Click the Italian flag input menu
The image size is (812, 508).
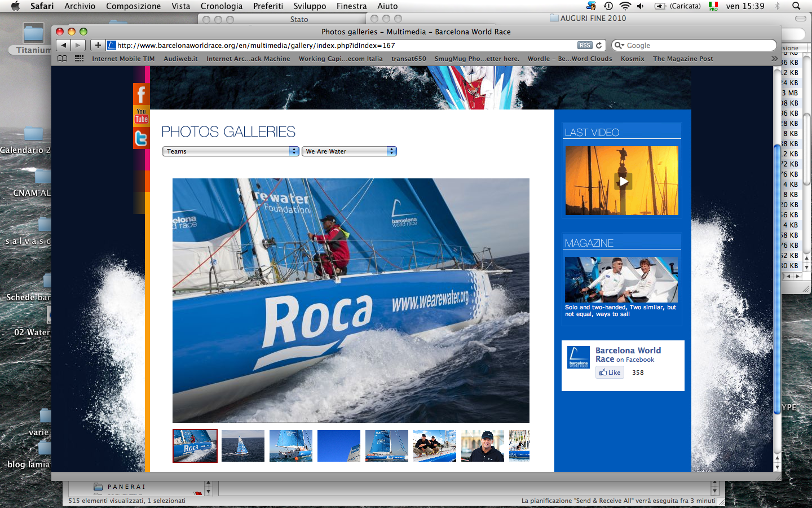(713, 6)
